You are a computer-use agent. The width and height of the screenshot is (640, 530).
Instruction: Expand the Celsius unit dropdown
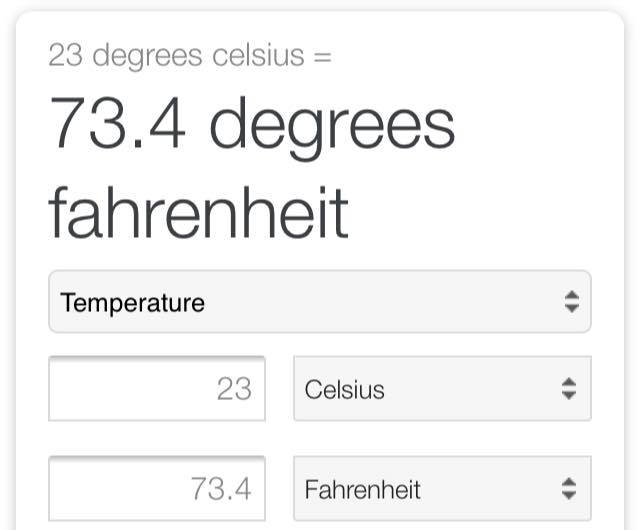point(441,389)
